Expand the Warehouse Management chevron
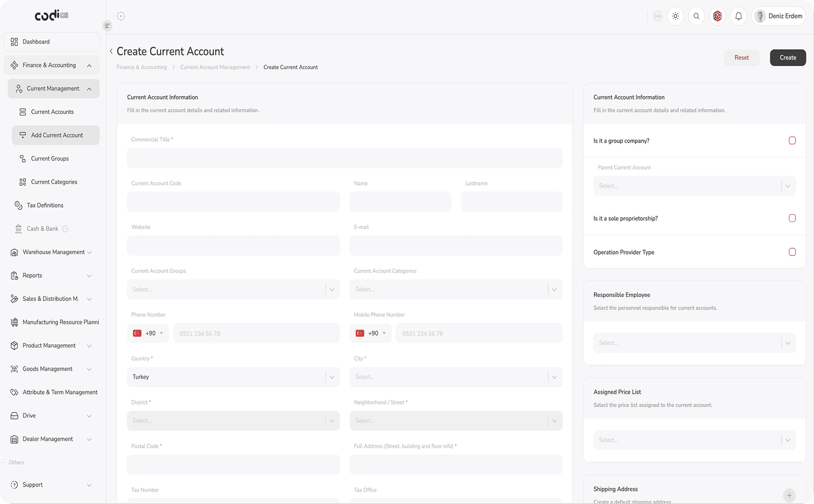 pos(89,253)
